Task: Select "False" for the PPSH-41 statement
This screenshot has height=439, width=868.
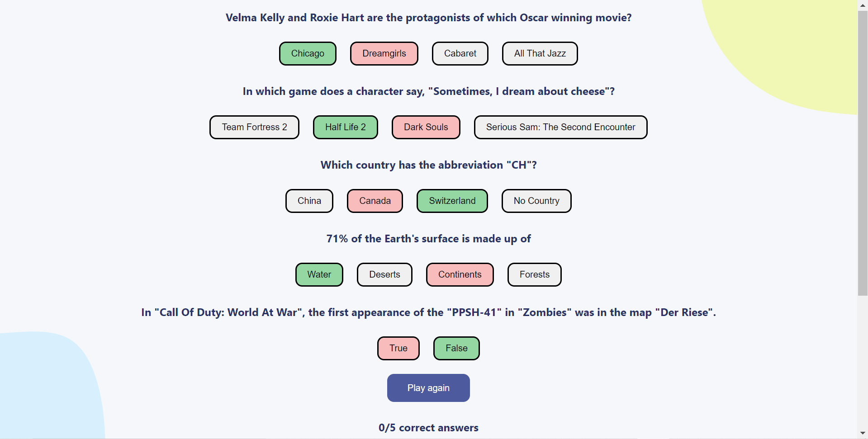Action: (456, 348)
